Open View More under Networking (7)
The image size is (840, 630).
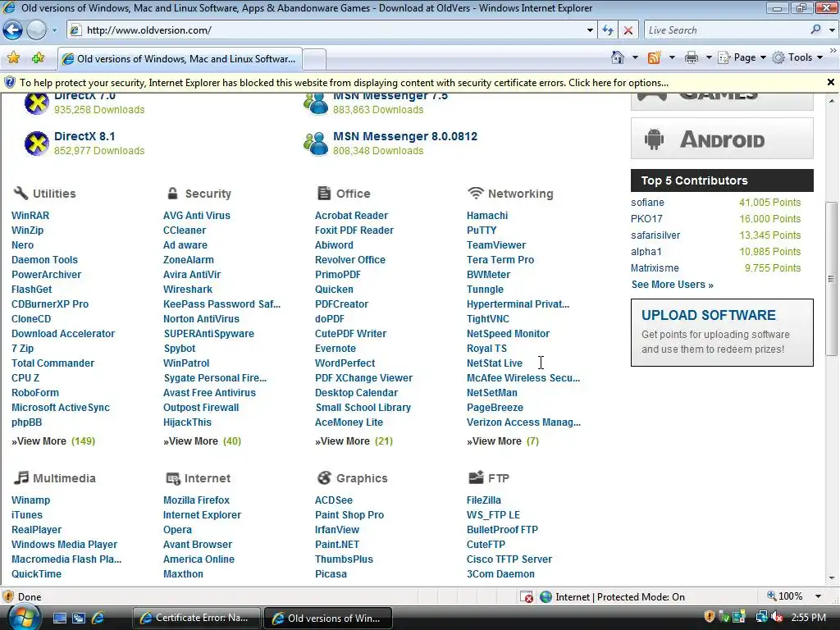tap(503, 441)
